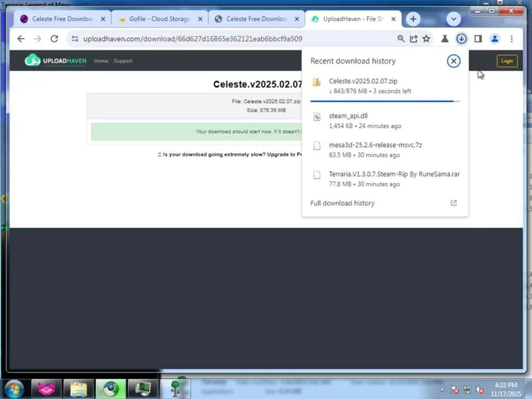532x399 pixels.
Task: Switch to the third tab, Celeste Free Download
Action: click(x=257, y=19)
